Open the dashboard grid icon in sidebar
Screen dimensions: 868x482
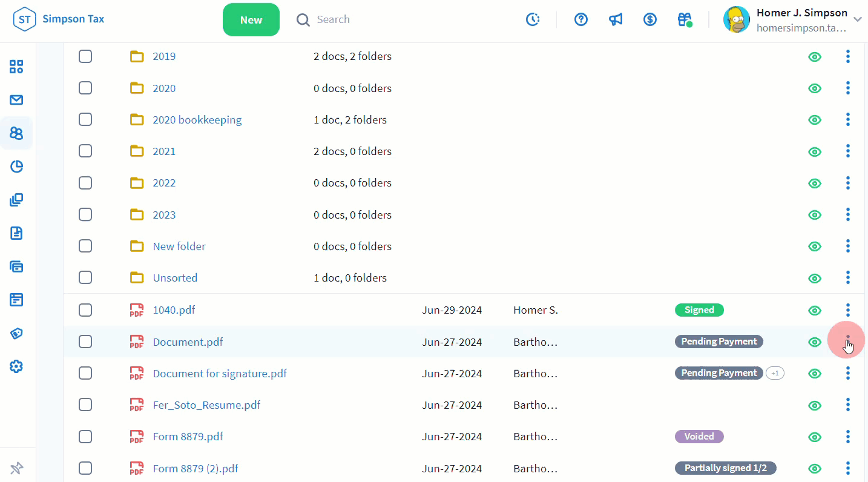point(16,67)
